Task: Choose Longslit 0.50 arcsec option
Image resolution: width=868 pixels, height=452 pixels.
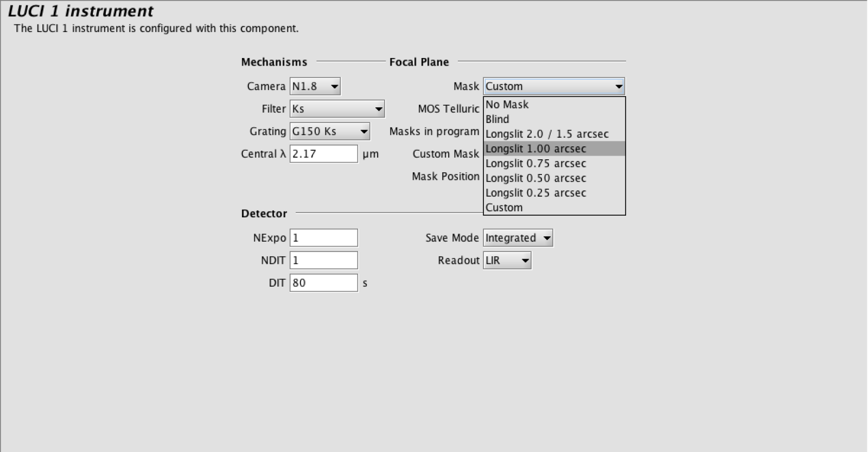Action: 554,178
